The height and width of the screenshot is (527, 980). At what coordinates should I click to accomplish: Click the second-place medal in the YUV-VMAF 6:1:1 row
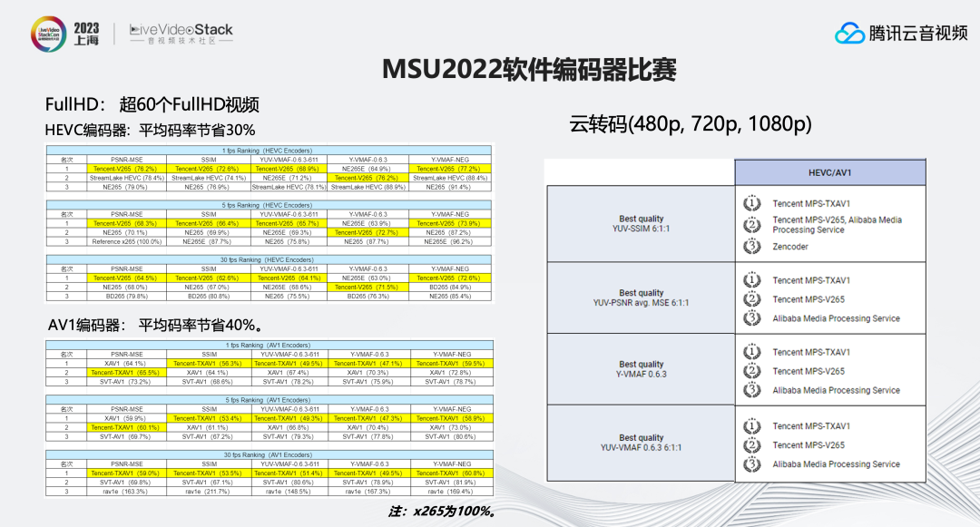click(752, 445)
